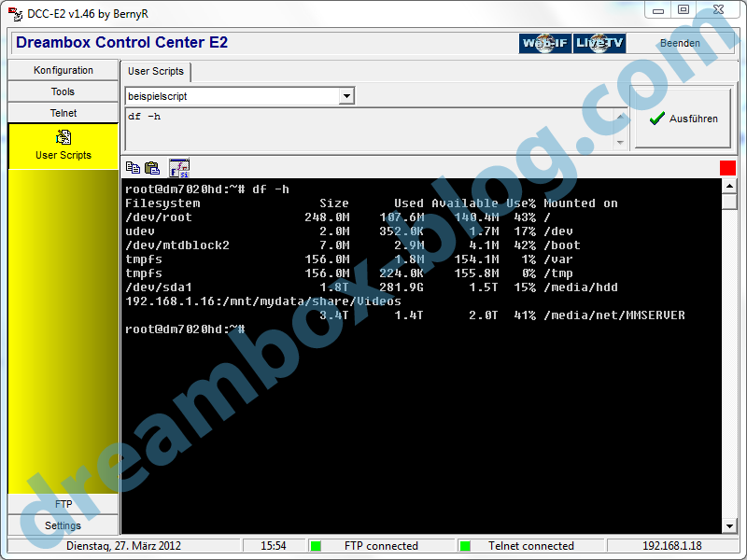Click the green checkmark on Ausführen
The height and width of the screenshot is (560, 747).
coord(657,119)
